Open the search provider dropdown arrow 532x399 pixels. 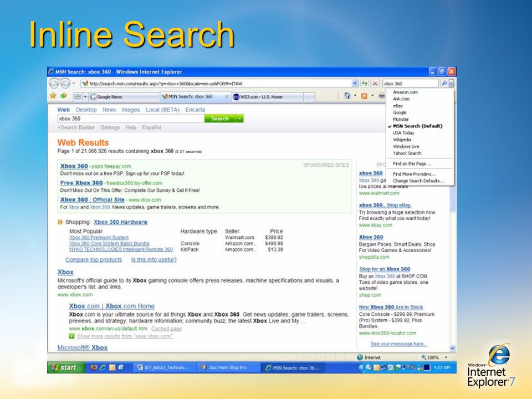[451, 83]
